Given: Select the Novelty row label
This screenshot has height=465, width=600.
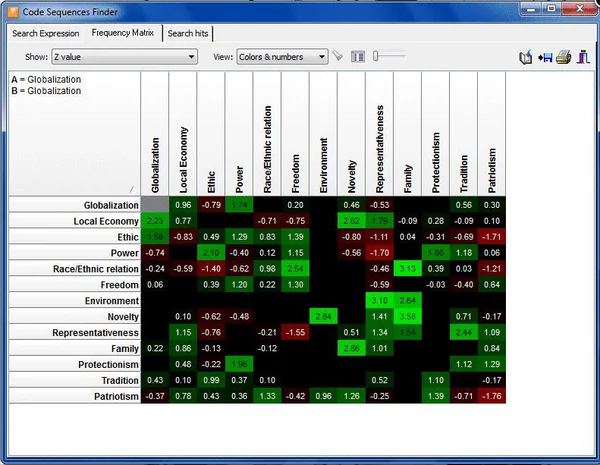Looking at the screenshot, I should [75, 317].
